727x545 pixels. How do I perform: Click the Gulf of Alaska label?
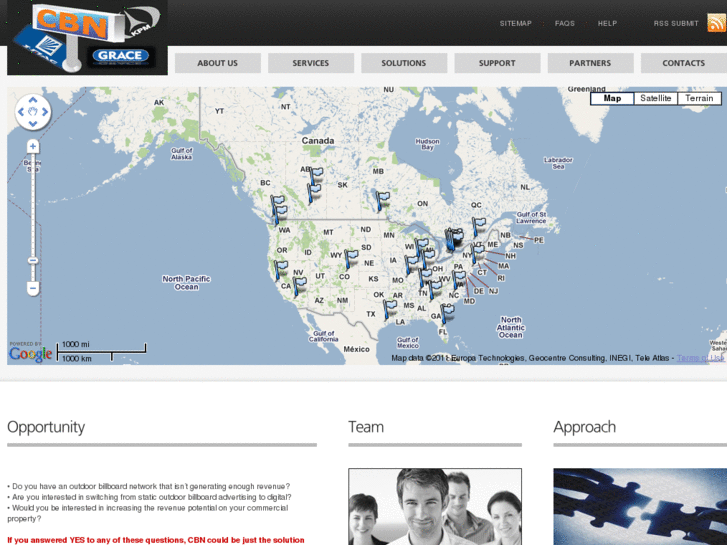[182, 154]
